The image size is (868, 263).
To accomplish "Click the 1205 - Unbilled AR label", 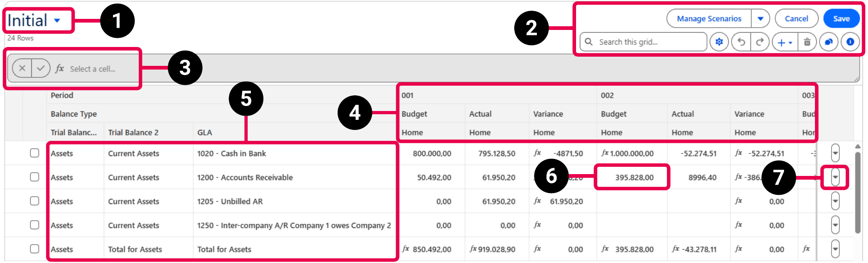I will tap(230, 201).
